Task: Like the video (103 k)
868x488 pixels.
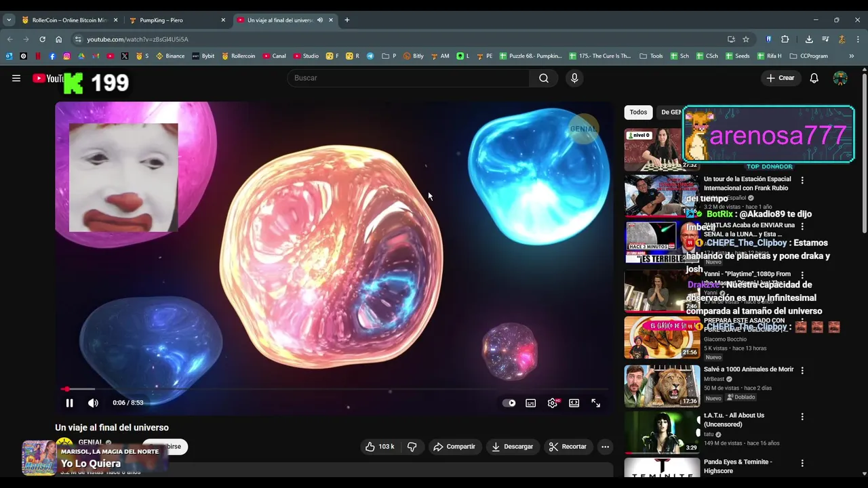Action: (x=380, y=447)
